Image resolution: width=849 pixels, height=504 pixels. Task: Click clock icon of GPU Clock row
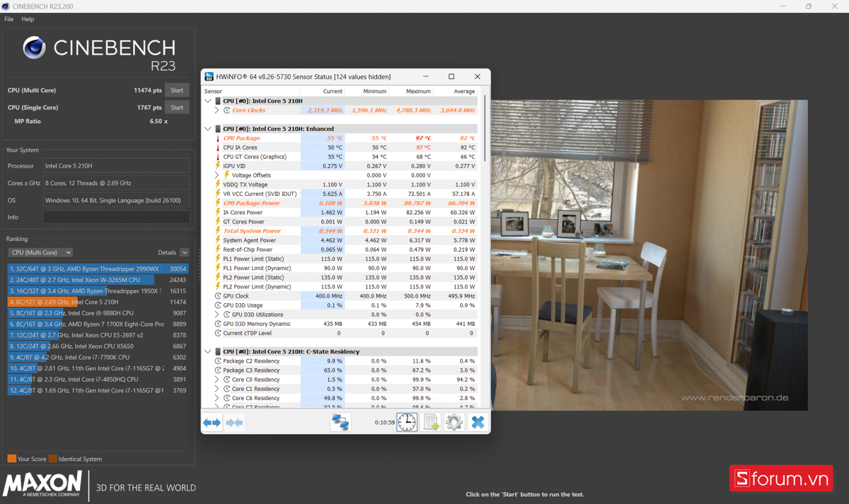[x=218, y=296]
